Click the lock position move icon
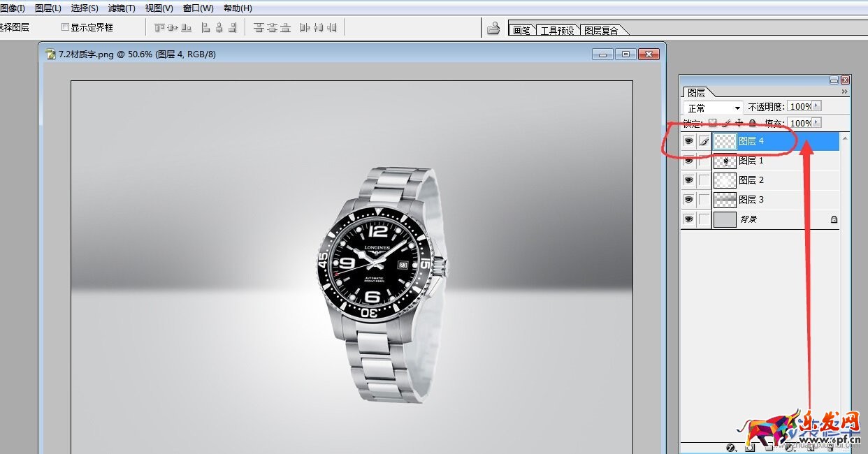This screenshot has height=454, width=868. (x=739, y=123)
